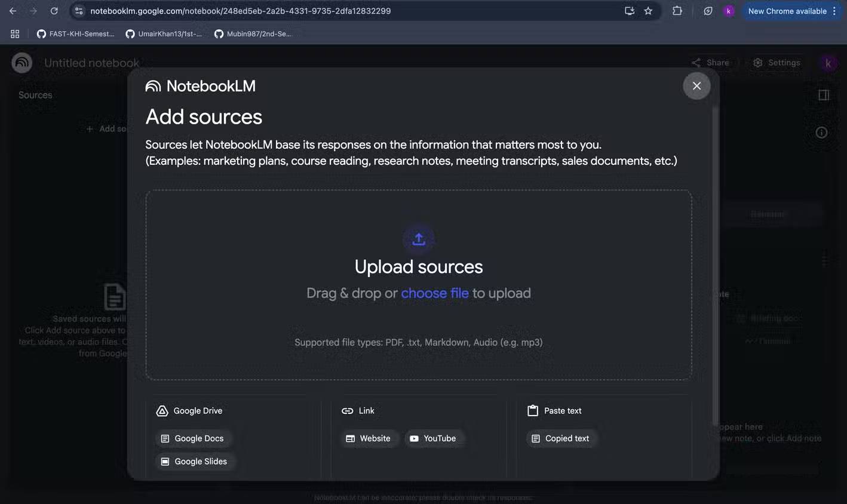Screen dimensions: 847x504
Task: Click the upload arrow icon
Action: (x=419, y=239)
